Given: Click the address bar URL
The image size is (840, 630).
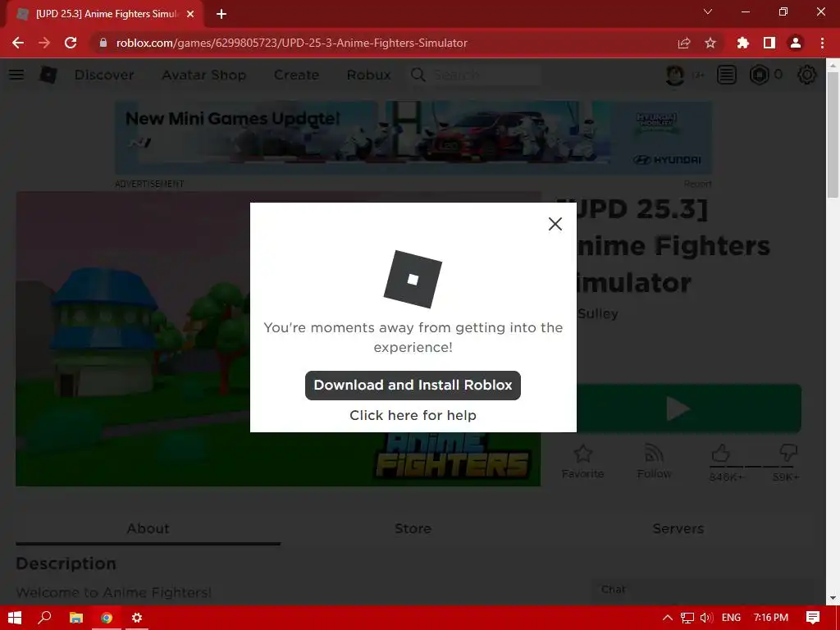Looking at the screenshot, I should pyautogui.click(x=292, y=43).
